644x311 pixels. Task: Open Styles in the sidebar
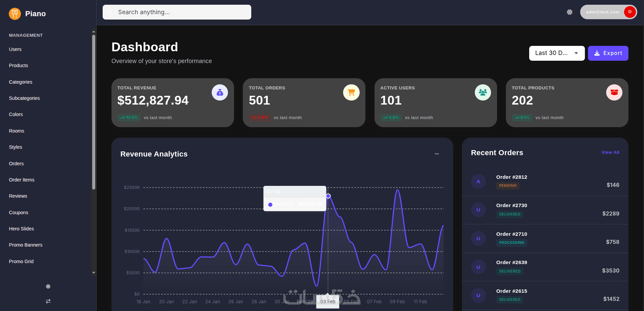click(x=16, y=147)
